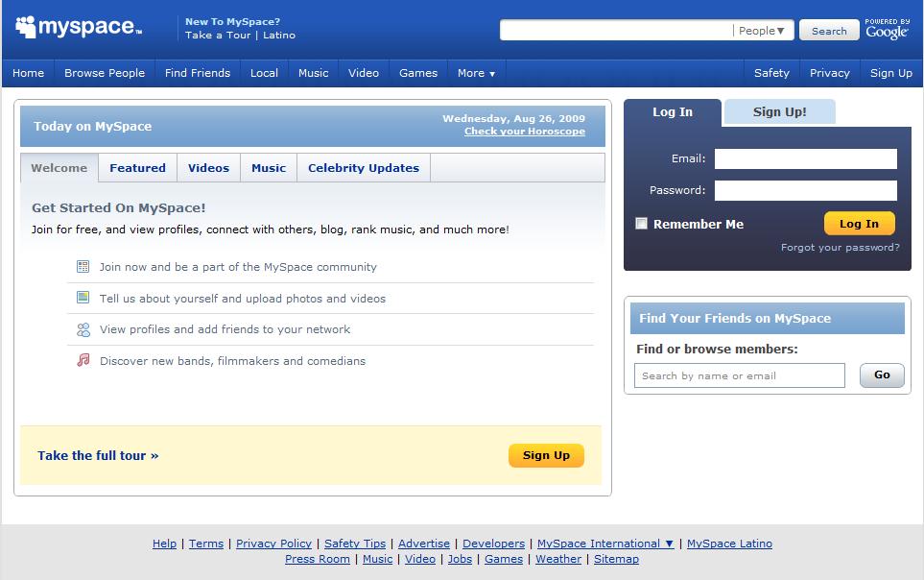Click the MySpace logo
Image resolution: width=924 pixels, height=580 pixels.
coord(79,27)
